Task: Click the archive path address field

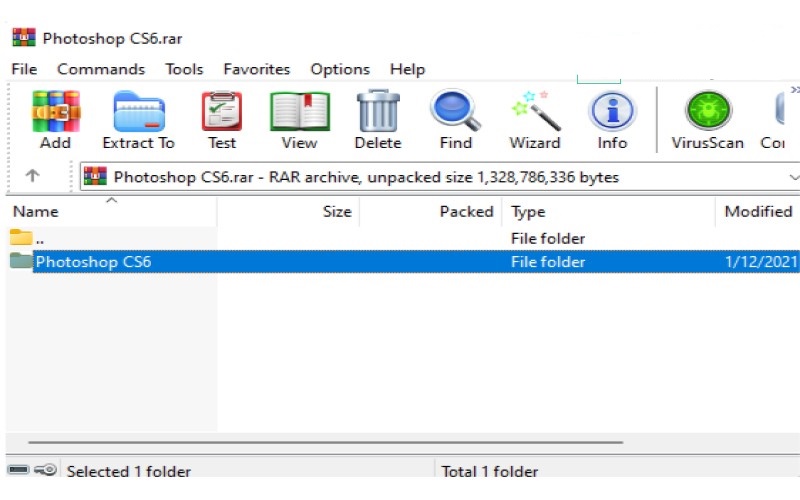Action: tap(440, 177)
